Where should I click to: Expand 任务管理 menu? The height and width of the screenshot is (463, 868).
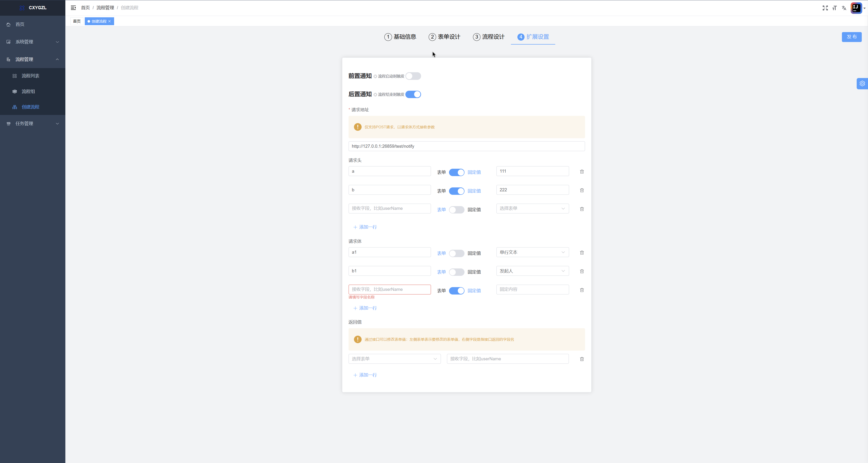[33, 123]
